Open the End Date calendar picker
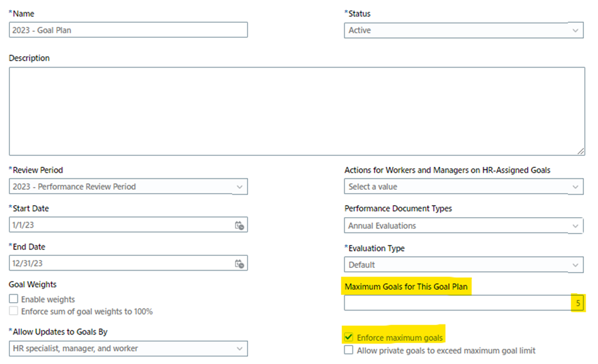The width and height of the screenshot is (598, 364). click(240, 264)
